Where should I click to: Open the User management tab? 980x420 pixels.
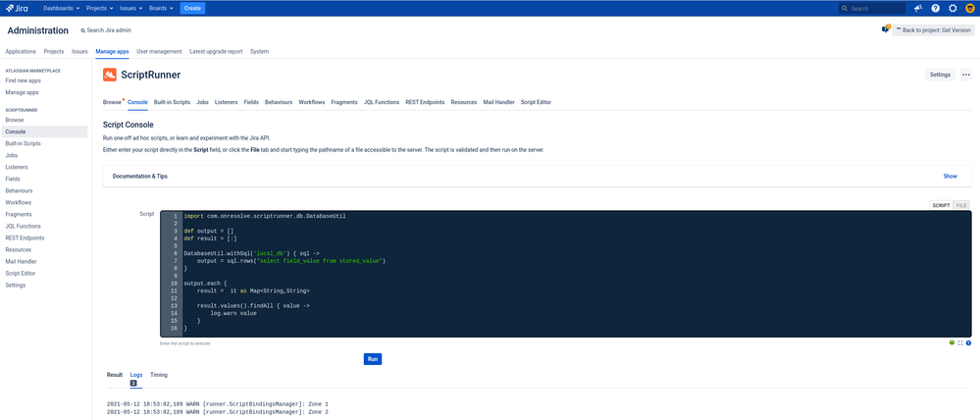159,52
